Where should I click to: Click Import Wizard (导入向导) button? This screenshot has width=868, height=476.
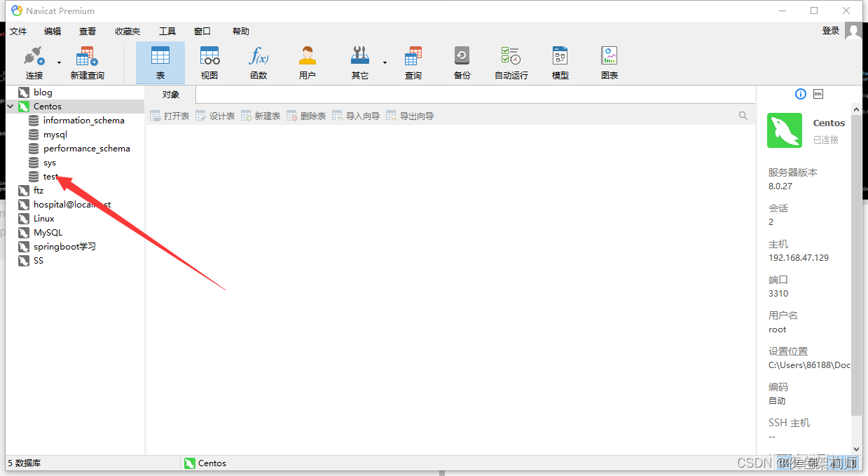[x=356, y=116]
